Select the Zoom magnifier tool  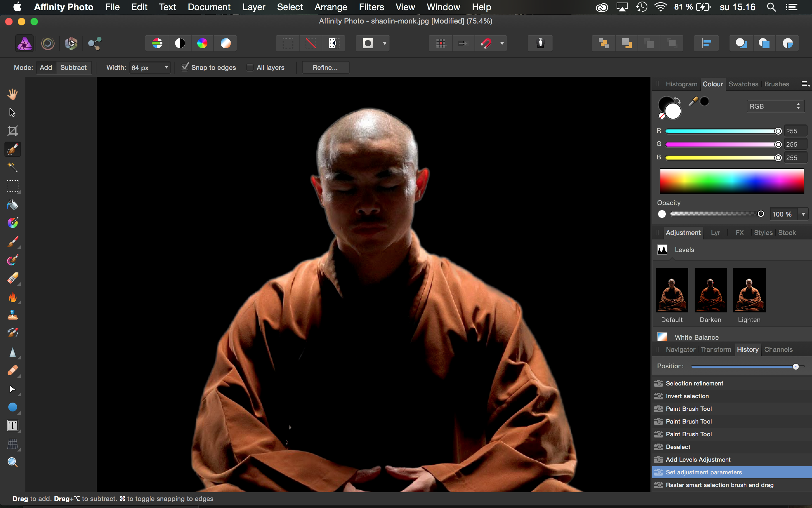pyautogui.click(x=12, y=462)
